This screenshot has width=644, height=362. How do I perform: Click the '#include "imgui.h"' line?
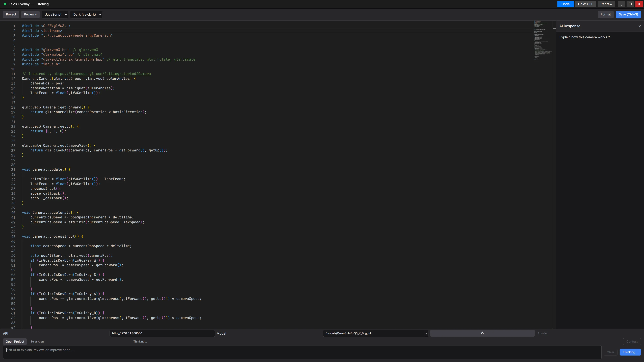(41, 64)
